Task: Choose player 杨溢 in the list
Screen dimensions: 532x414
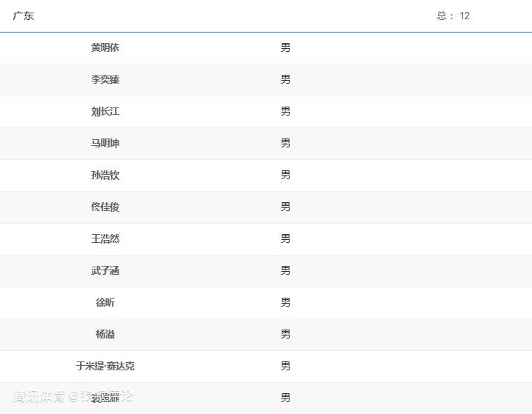Action: (x=105, y=334)
